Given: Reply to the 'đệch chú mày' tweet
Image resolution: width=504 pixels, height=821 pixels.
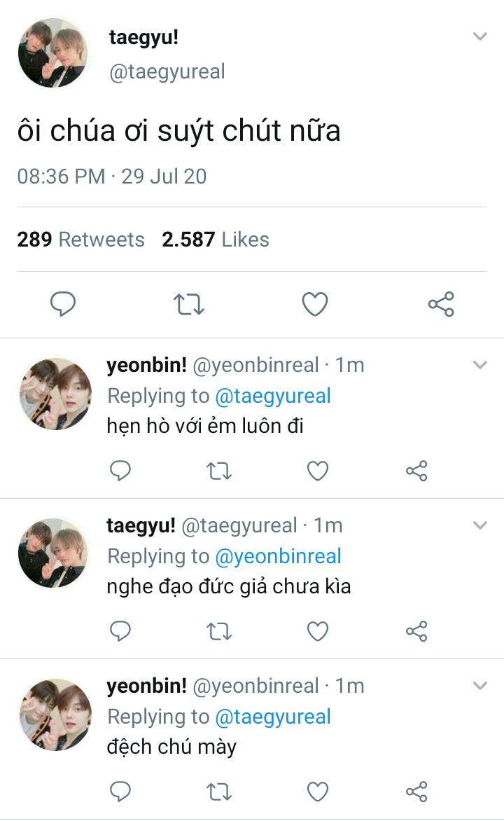Looking at the screenshot, I should click(x=120, y=792).
